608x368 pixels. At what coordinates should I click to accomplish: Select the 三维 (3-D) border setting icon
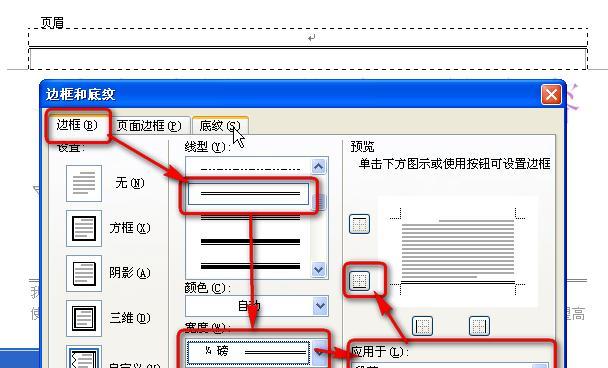coord(84,318)
